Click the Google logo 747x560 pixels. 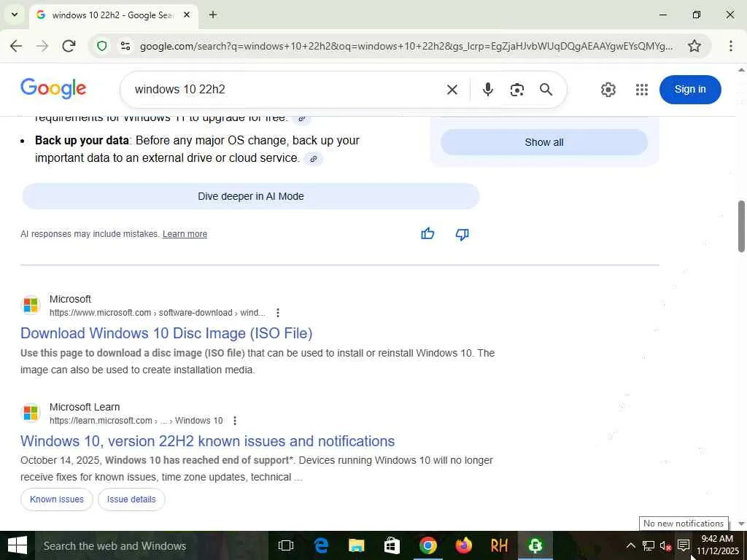point(53,89)
